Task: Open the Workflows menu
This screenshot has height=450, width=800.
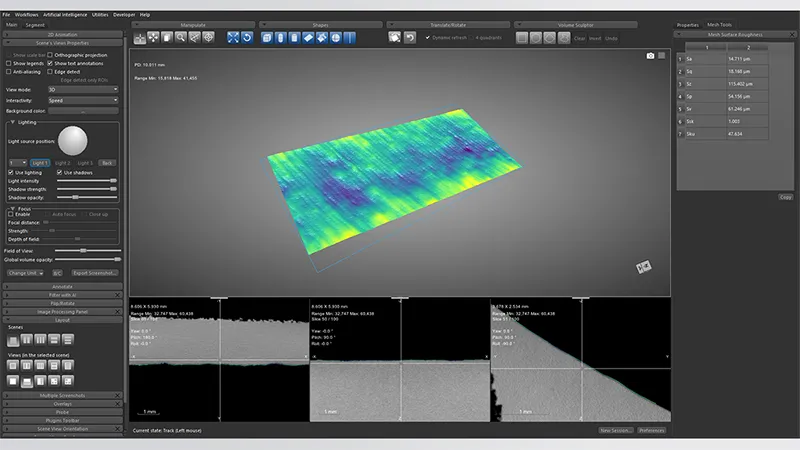Action: 27,15
